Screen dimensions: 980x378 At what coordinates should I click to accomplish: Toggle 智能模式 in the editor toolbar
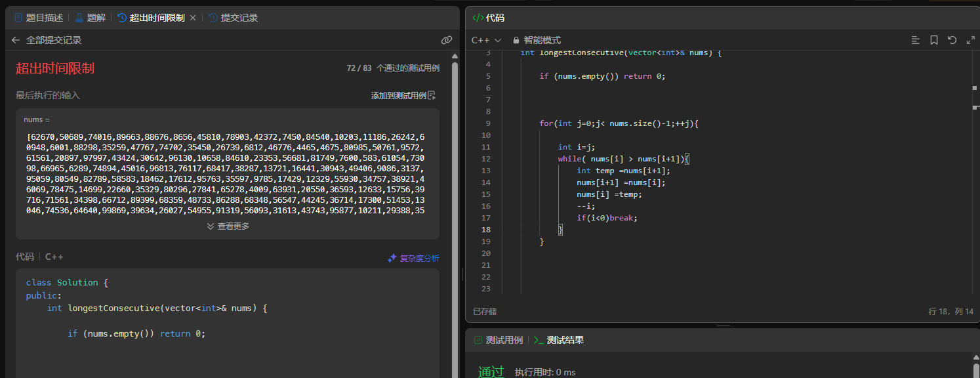pyautogui.click(x=537, y=40)
